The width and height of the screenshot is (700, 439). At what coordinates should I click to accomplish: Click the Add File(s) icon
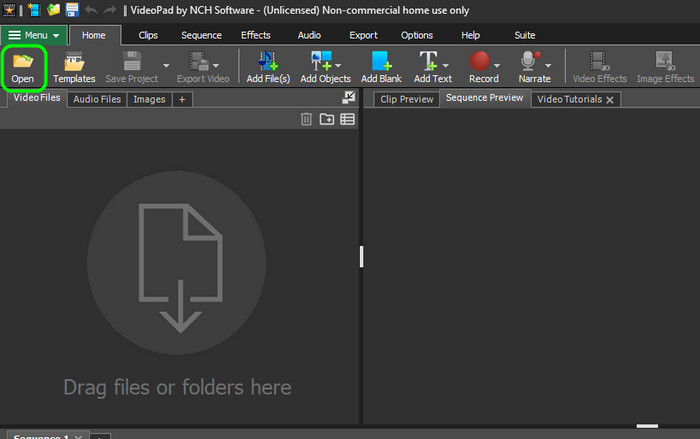coord(268,61)
